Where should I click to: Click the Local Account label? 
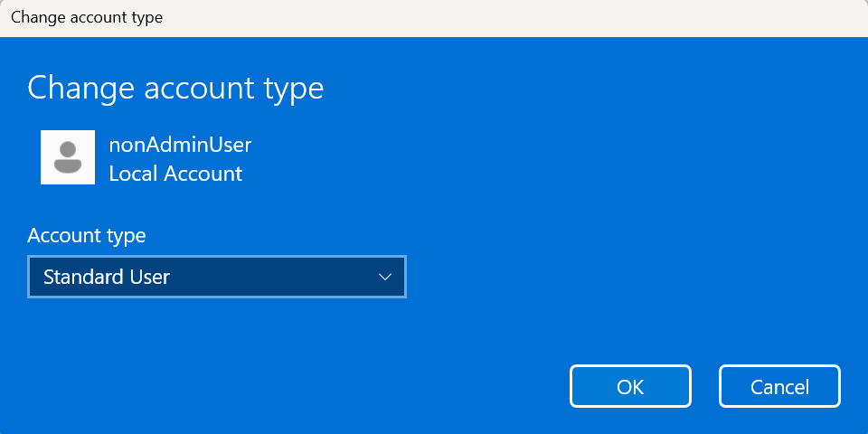coord(175,174)
